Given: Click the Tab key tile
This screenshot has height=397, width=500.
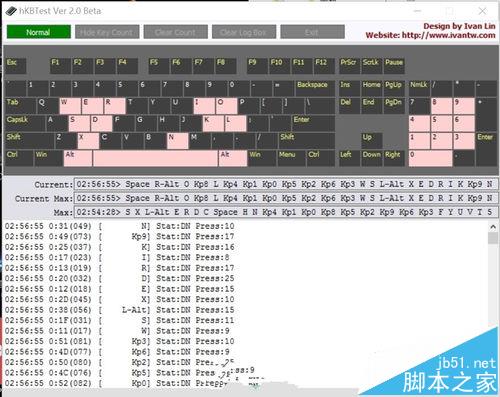Looking at the screenshot, I should tap(20, 106).
